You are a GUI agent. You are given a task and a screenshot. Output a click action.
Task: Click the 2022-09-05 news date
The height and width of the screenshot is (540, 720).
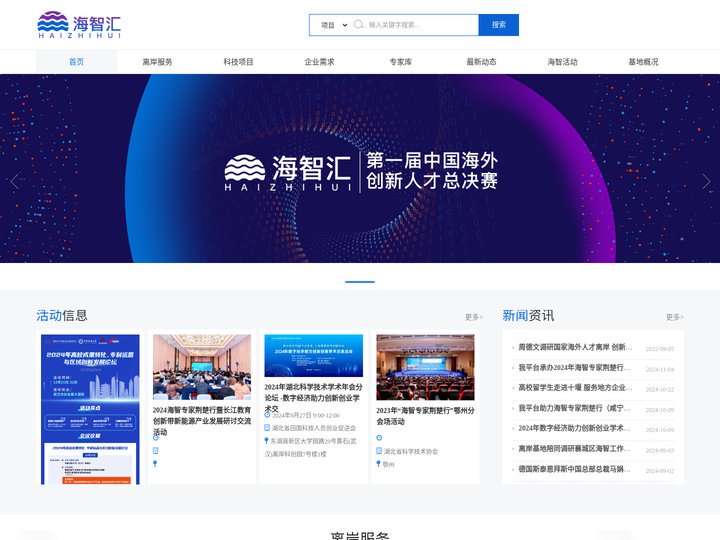tap(660, 349)
